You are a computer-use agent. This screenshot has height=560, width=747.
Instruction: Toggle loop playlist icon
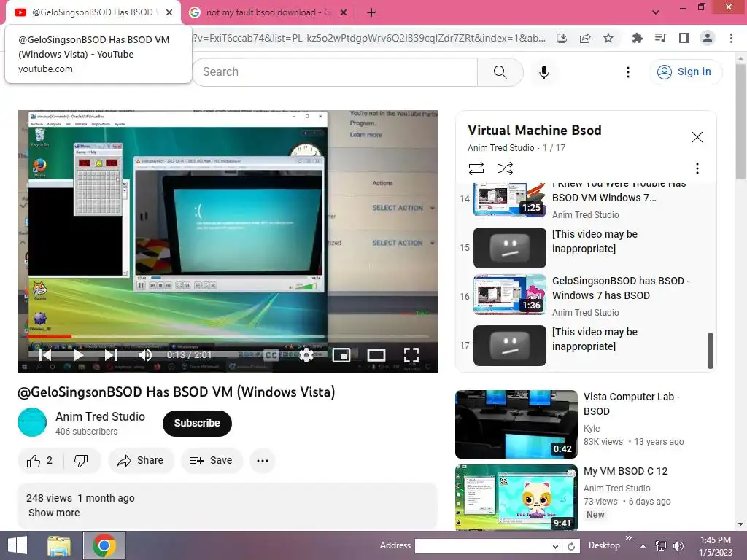click(x=476, y=168)
